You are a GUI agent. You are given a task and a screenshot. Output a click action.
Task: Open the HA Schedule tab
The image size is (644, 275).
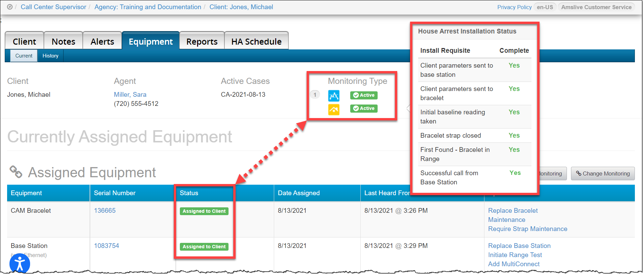(256, 42)
